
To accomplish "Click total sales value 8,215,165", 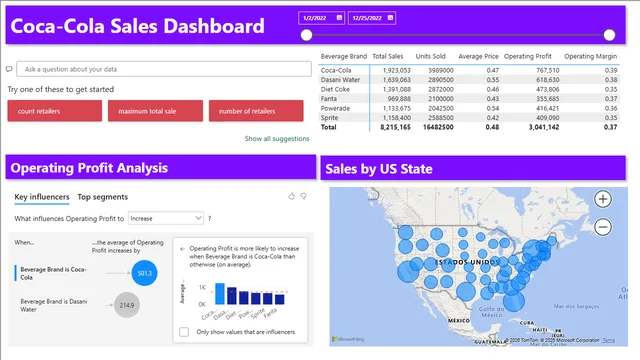I will 396,127.
